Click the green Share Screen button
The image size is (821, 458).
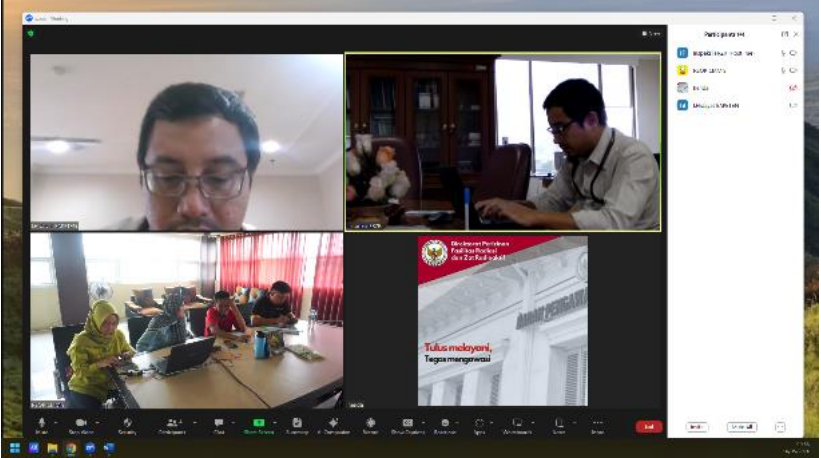259,426
